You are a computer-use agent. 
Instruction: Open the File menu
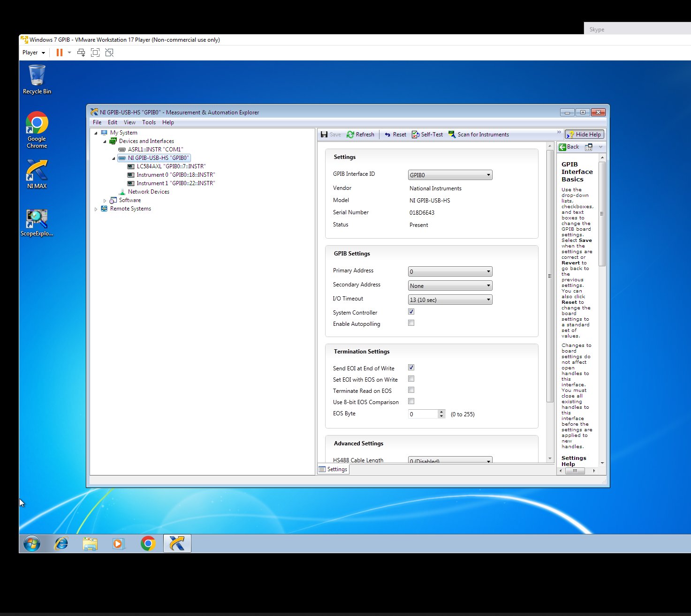coord(97,122)
